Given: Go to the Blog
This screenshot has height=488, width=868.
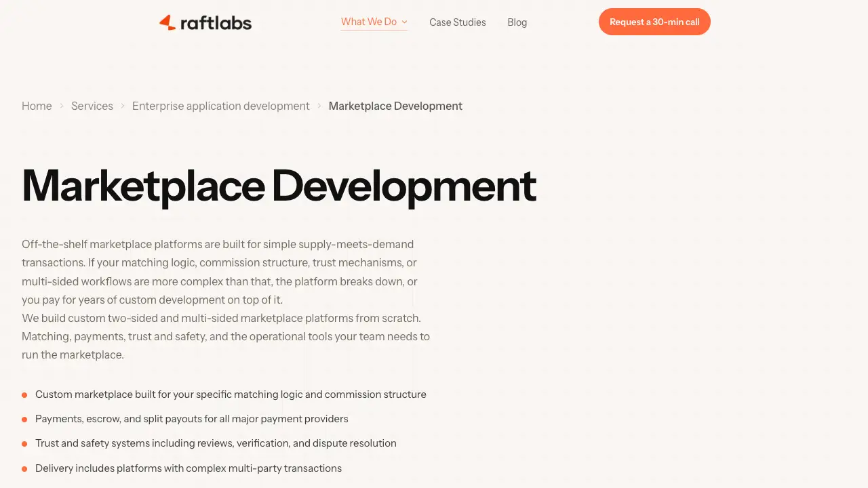Looking at the screenshot, I should [517, 22].
